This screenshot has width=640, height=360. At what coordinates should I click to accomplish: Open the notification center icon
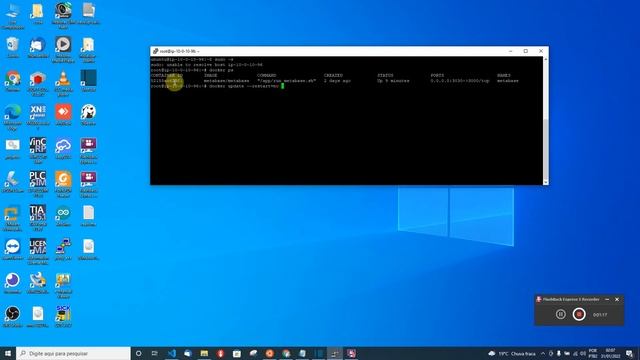click(x=629, y=353)
